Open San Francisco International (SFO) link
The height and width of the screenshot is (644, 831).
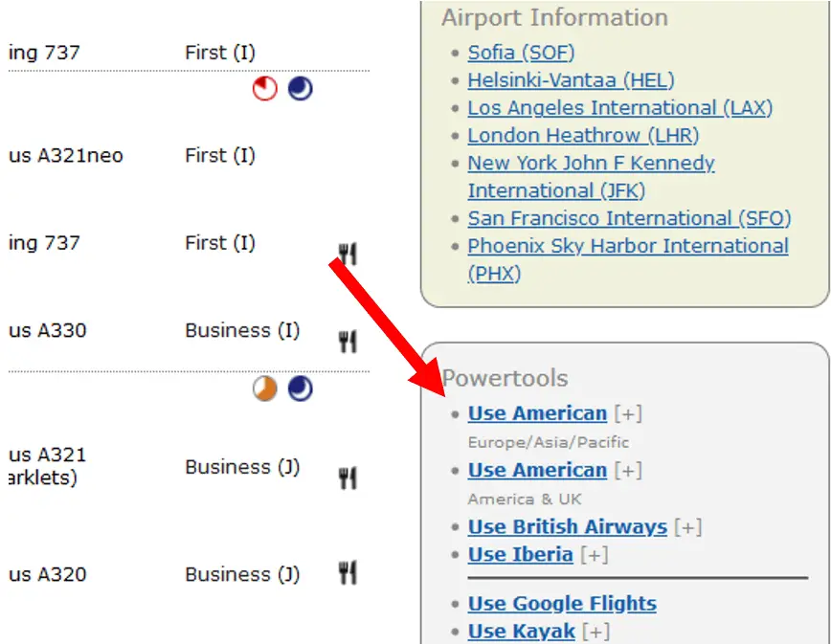(629, 218)
